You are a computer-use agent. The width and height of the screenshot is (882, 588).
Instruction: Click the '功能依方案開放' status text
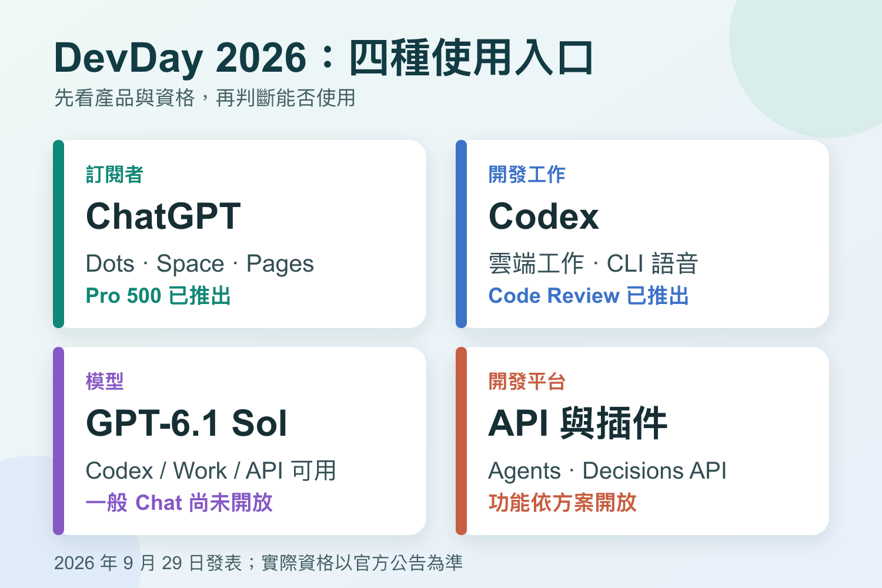point(563,503)
